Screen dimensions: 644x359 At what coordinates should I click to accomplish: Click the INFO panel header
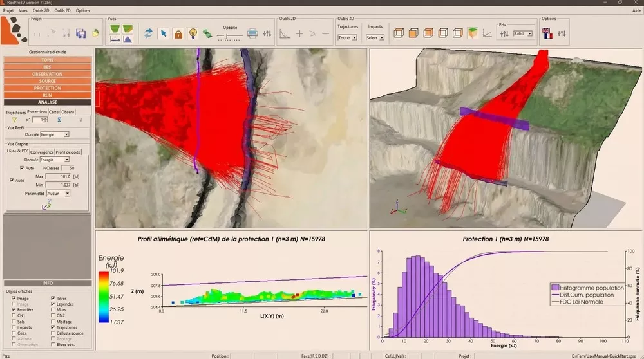coord(48,283)
